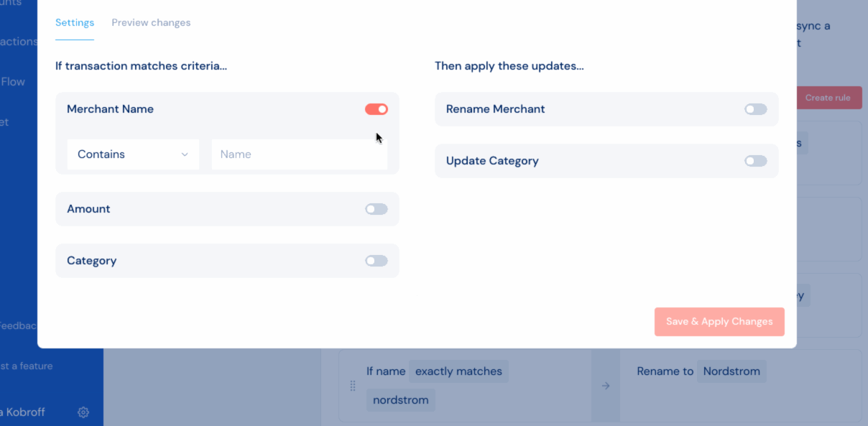Turn on the Category criteria toggle
The height and width of the screenshot is (426, 868).
pos(376,261)
